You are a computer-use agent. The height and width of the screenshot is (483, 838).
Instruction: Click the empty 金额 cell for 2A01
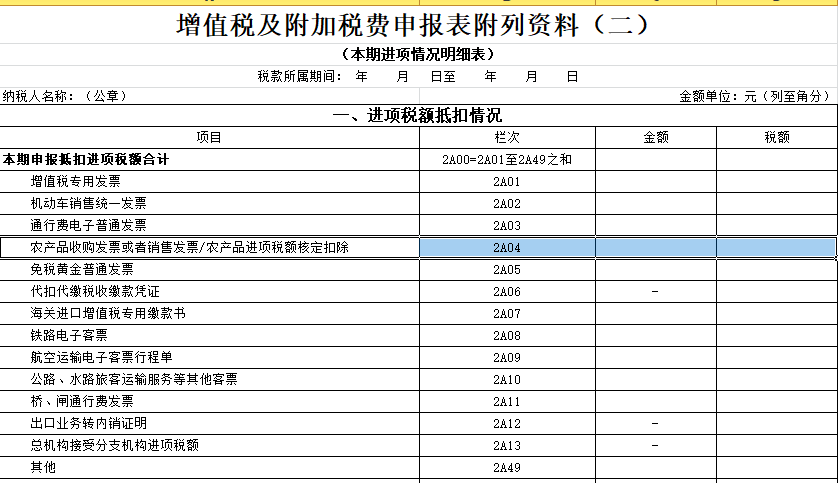(x=656, y=182)
